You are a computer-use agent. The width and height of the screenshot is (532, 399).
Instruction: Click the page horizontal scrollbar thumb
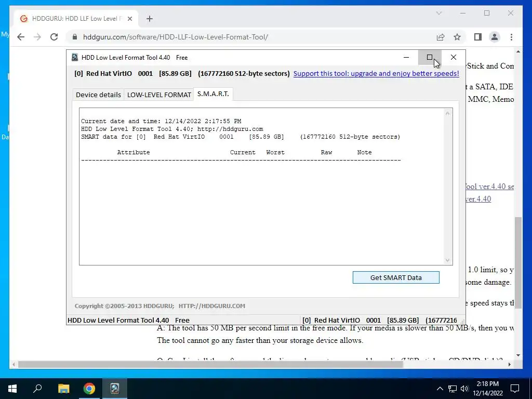[210, 364]
